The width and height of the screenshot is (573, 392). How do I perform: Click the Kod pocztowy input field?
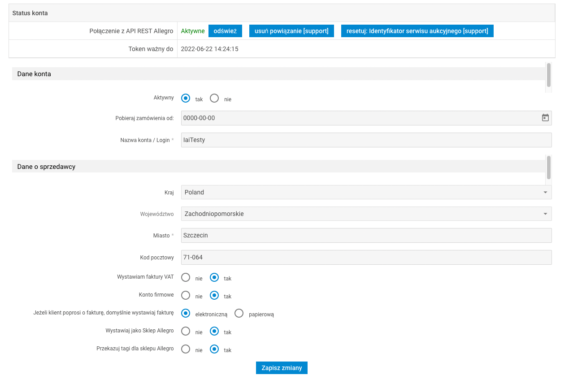point(366,257)
